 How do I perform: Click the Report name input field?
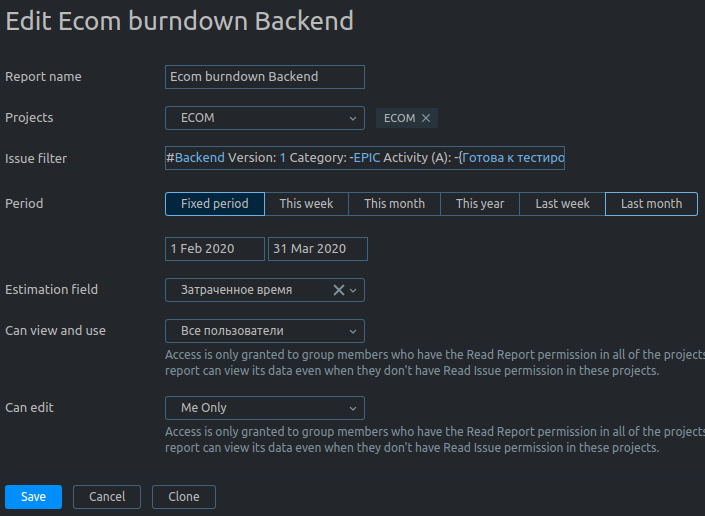point(264,77)
